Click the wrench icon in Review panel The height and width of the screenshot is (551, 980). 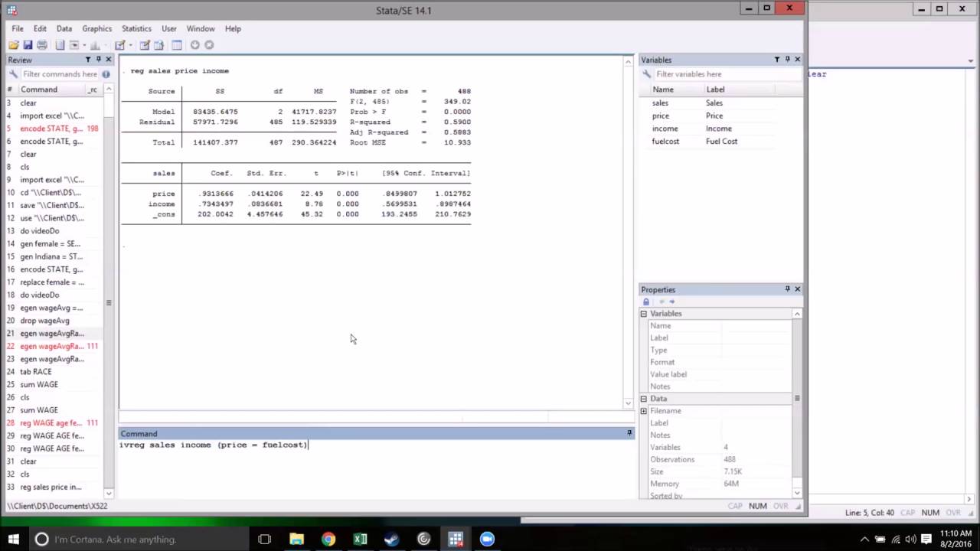13,74
